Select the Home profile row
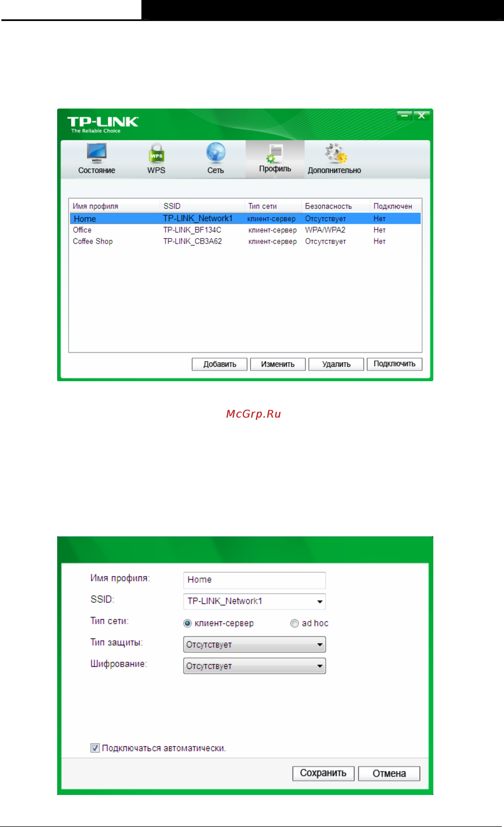Viewport: 504px width, 827px height. click(x=245, y=218)
